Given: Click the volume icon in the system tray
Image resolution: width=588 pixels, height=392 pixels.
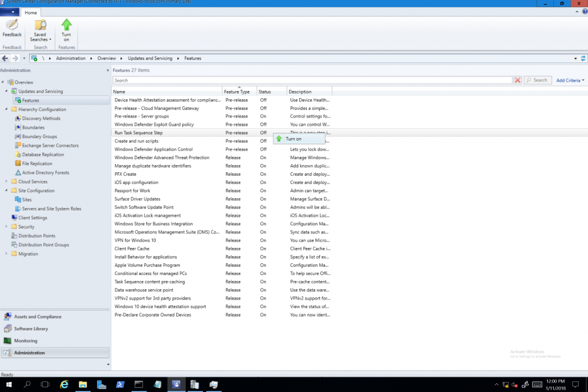Looking at the screenshot, I should click(515, 384).
